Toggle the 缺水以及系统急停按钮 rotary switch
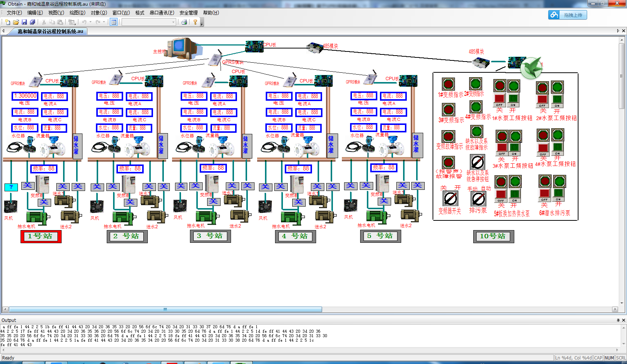The width and height of the screenshot is (627, 364). point(477,162)
